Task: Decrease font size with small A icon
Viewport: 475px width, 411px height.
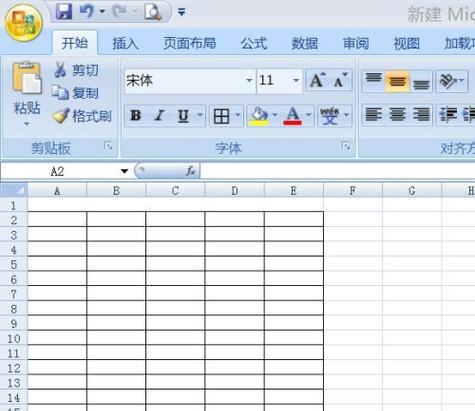Action: pyautogui.click(x=341, y=80)
